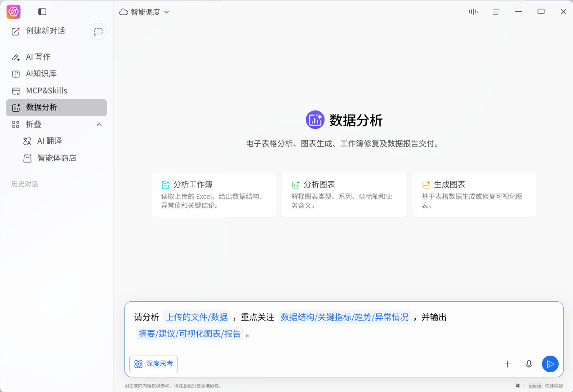Click the 基于表格数据生成 description text

tap(472, 201)
